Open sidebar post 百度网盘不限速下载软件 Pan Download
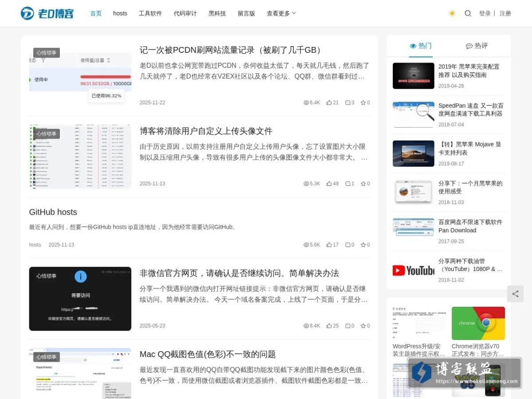The width and height of the screenshot is (532, 399). (x=470, y=226)
